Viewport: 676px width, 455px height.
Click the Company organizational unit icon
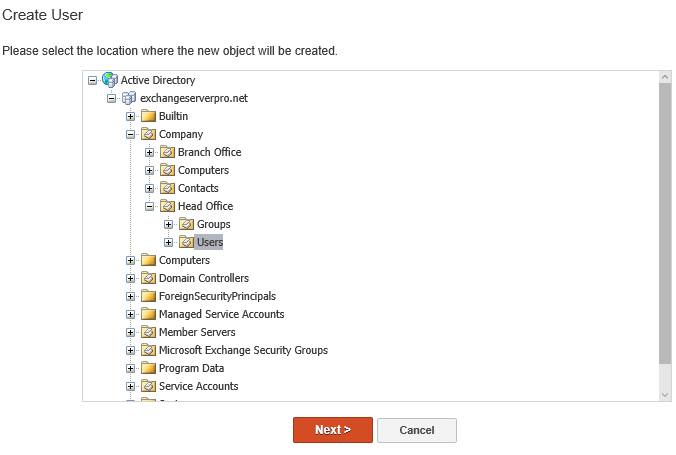[x=148, y=134]
